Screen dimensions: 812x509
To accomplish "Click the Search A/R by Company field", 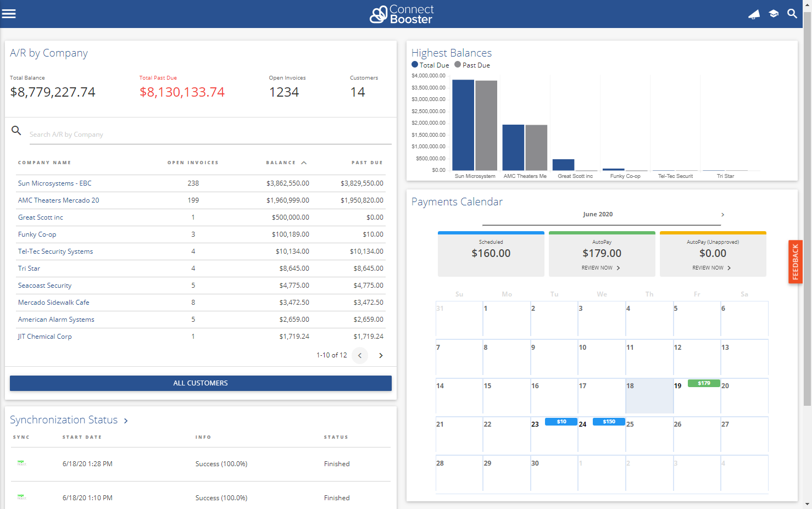I will (209, 135).
